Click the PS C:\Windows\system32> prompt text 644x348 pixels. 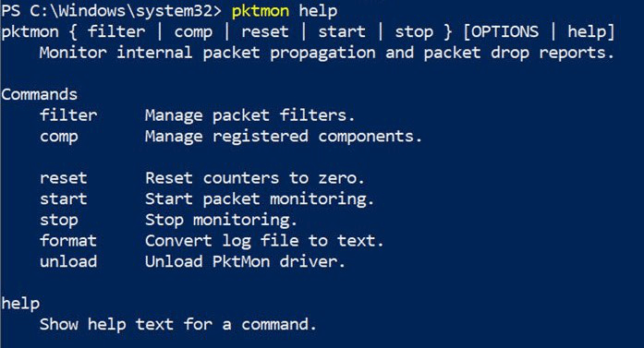click(111, 11)
